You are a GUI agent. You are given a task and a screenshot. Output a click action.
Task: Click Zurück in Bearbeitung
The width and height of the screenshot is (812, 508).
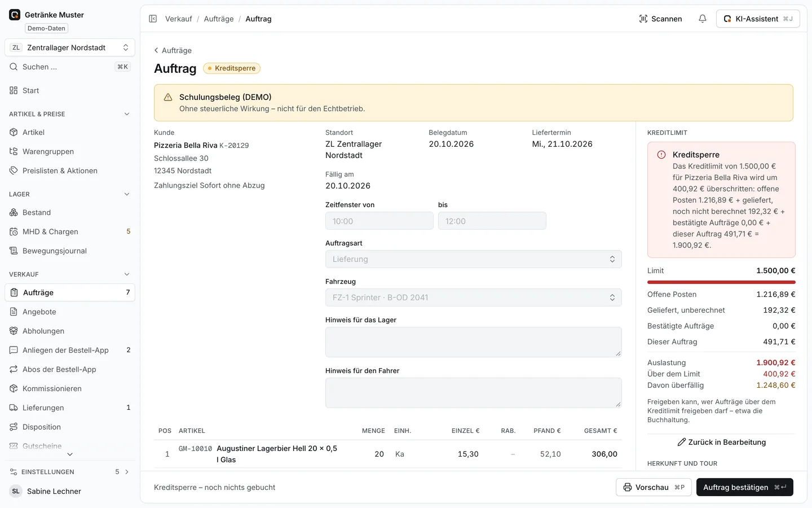pyautogui.click(x=721, y=442)
